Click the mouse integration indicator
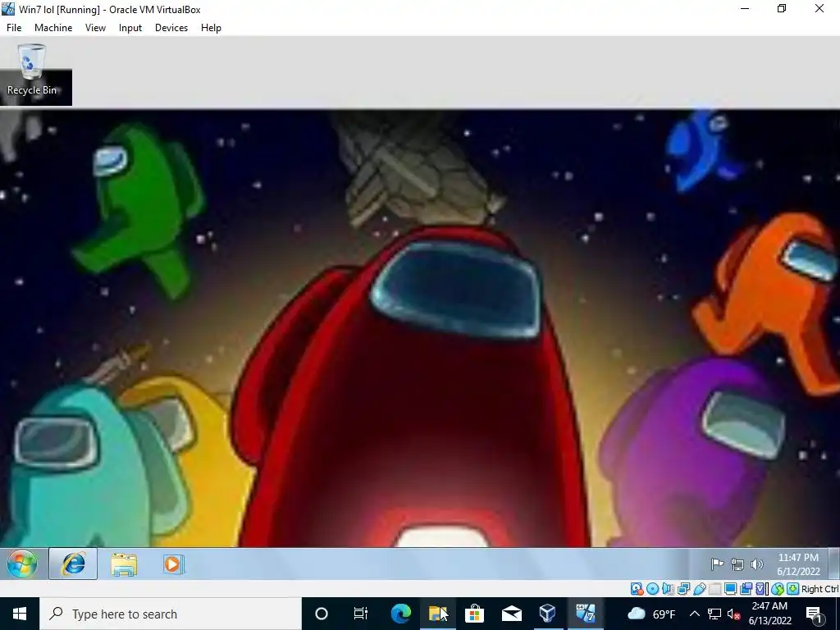 (x=778, y=589)
